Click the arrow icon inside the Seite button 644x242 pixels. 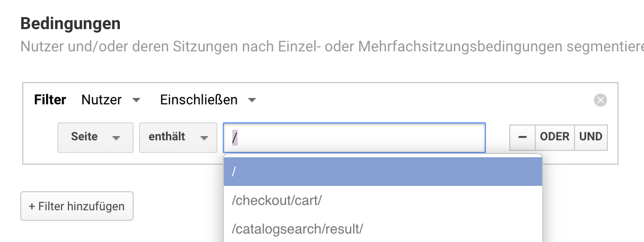(116, 138)
